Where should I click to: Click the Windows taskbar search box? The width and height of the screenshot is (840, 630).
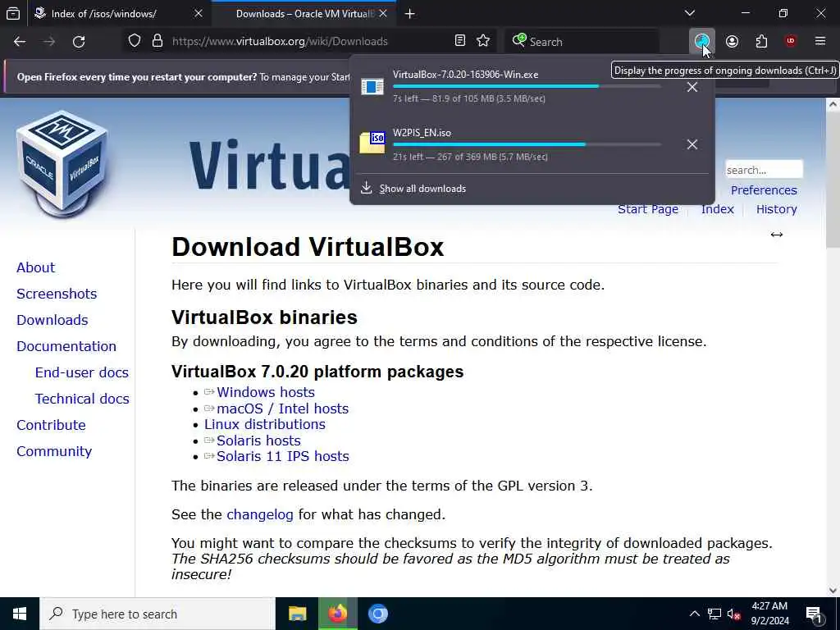pyautogui.click(x=157, y=614)
